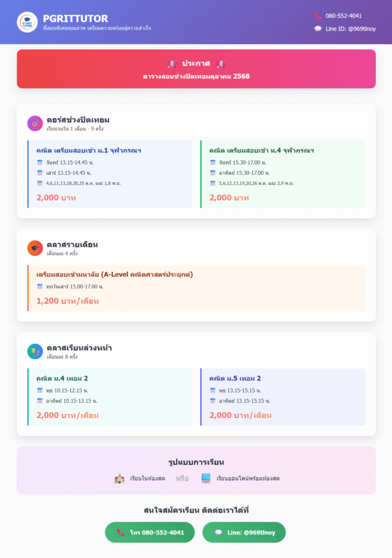
Task: Click the books icon beside คลาสเรียนล่วงหน้า
Action: pyautogui.click(x=35, y=351)
